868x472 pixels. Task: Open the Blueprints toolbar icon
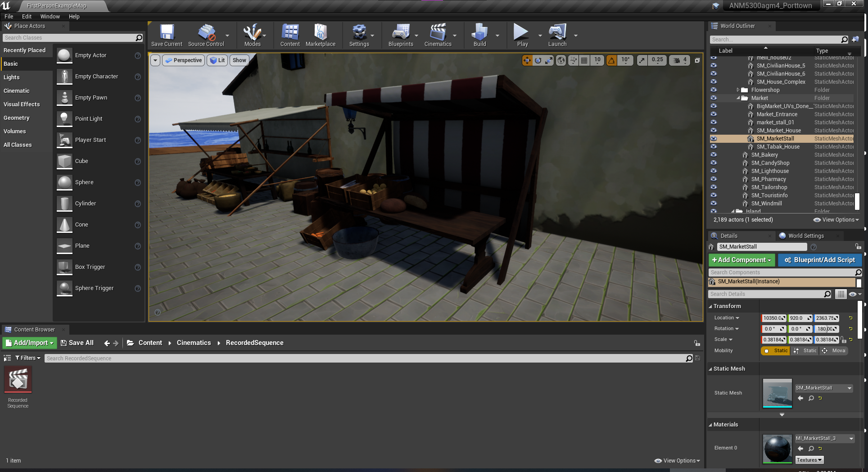pos(401,35)
